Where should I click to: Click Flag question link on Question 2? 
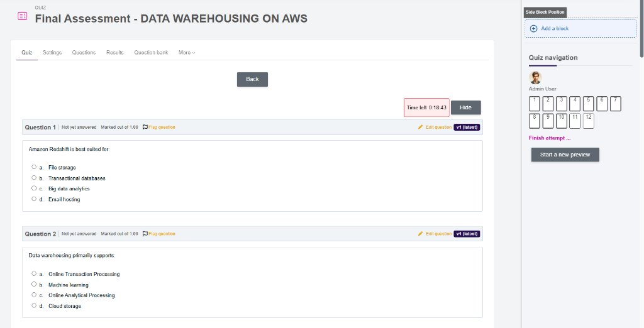coord(162,234)
